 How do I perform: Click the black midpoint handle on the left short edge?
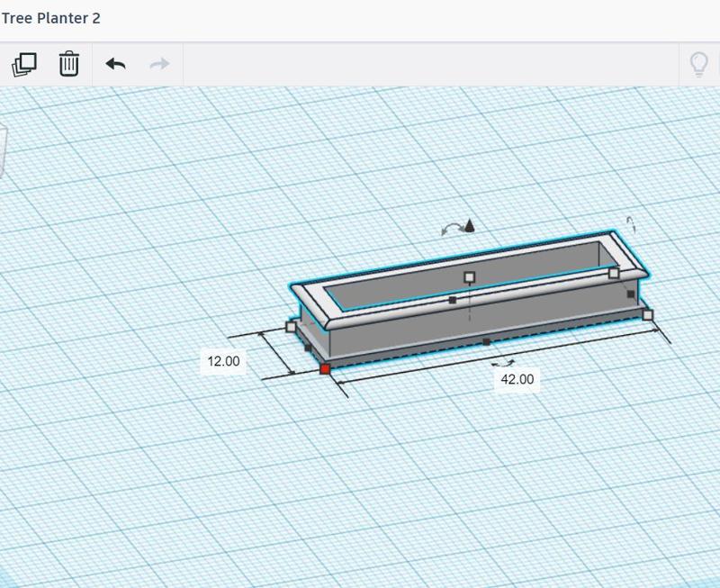coord(308,348)
